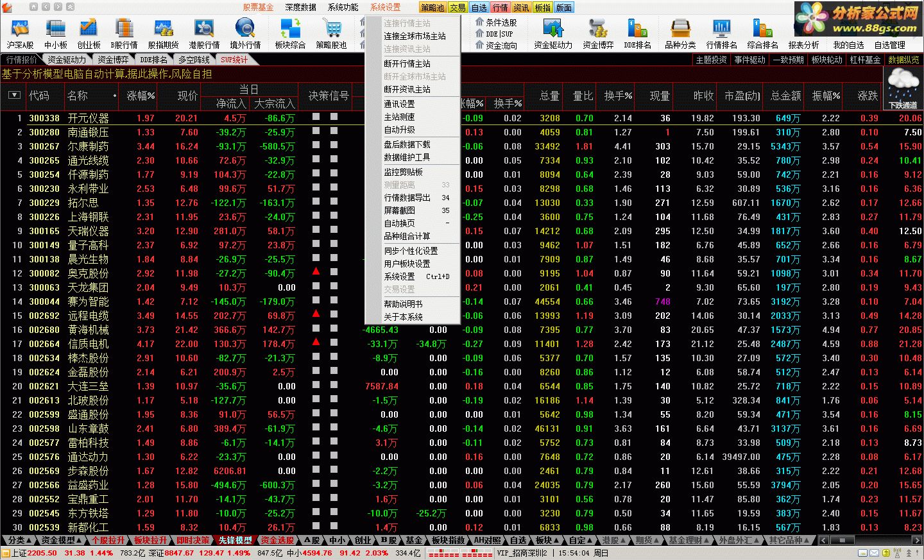Open the column dropdown arrow beside 代码
The height and width of the screenshot is (560, 924).
point(14,96)
